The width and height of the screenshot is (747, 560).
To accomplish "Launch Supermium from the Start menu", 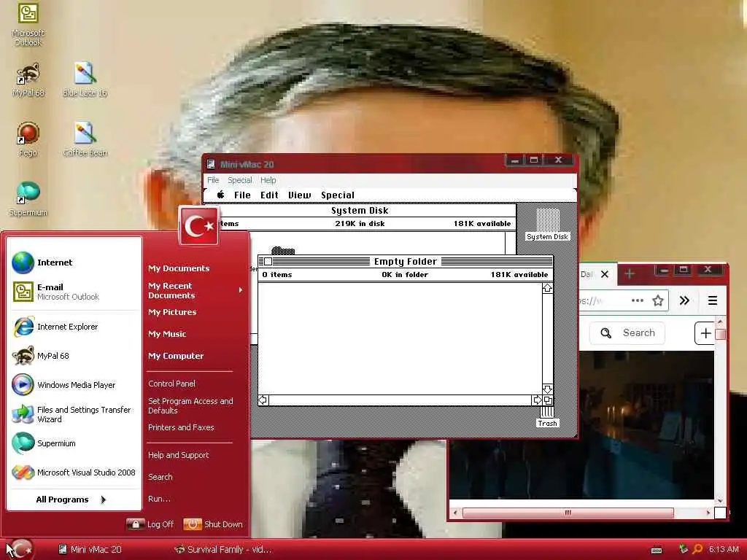I will point(75,443).
